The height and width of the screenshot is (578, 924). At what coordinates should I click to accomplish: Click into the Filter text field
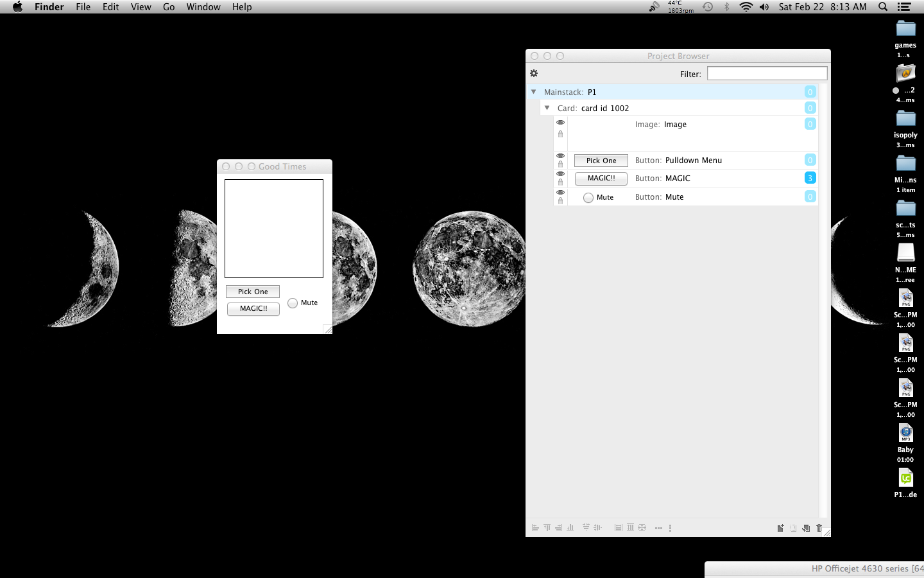tap(767, 74)
